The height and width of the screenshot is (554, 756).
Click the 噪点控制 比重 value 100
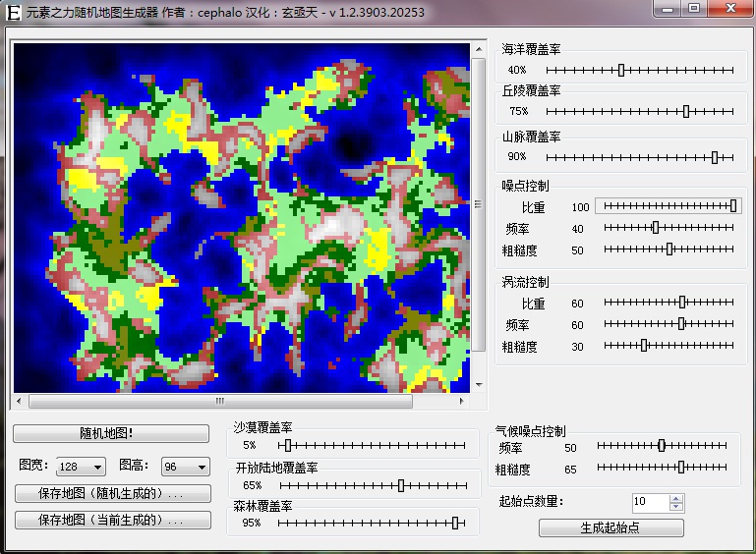580,207
